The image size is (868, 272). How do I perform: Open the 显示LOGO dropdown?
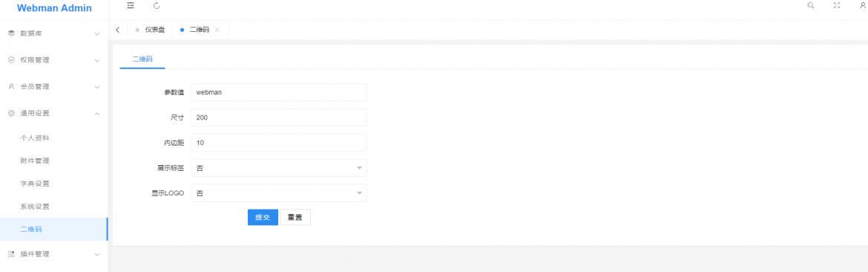click(279, 193)
